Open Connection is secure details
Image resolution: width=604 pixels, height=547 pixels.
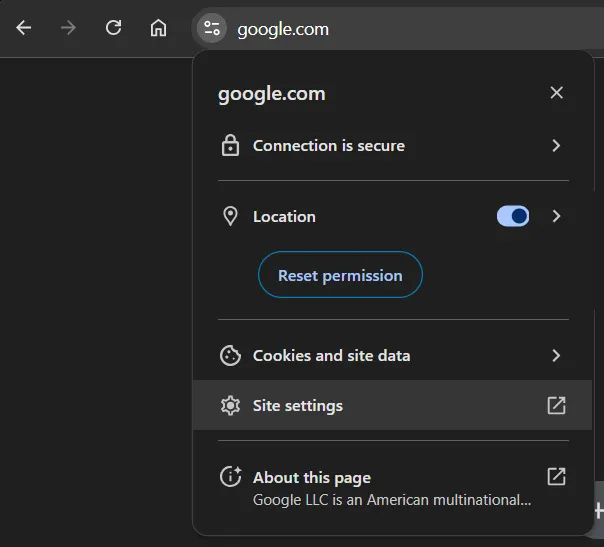point(393,146)
